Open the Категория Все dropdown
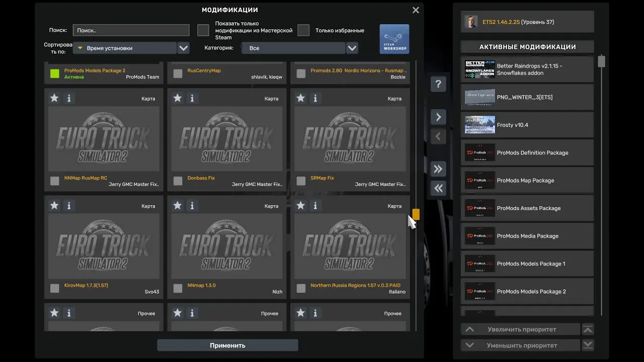644x362 pixels. tap(293, 48)
